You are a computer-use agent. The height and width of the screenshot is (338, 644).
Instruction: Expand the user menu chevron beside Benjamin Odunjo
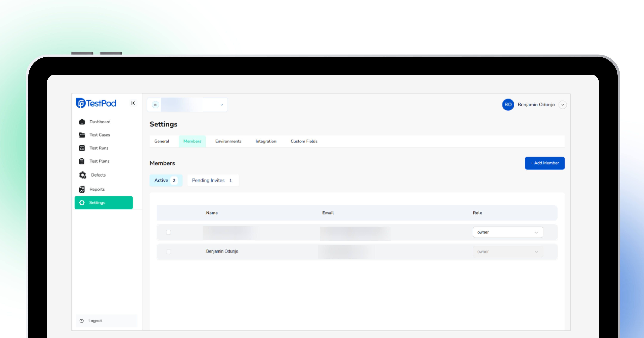562,105
